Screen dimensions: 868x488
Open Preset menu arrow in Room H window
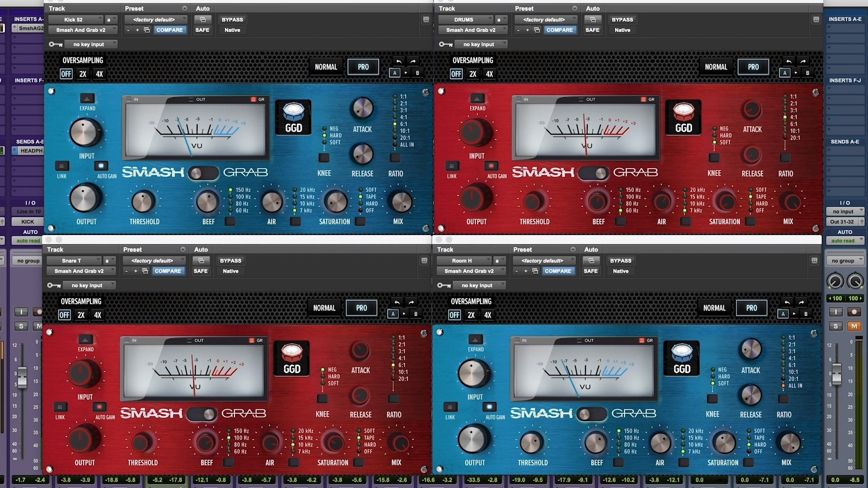(x=573, y=249)
